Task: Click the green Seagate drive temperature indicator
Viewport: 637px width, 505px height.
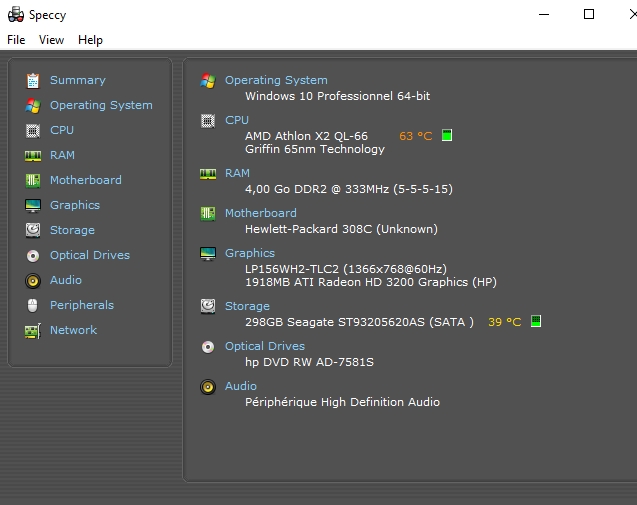Action: 535,322
